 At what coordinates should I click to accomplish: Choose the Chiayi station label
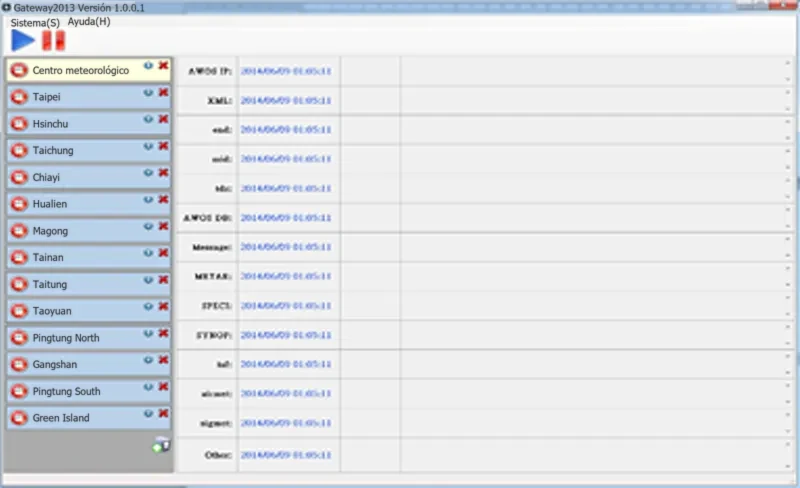(46, 177)
